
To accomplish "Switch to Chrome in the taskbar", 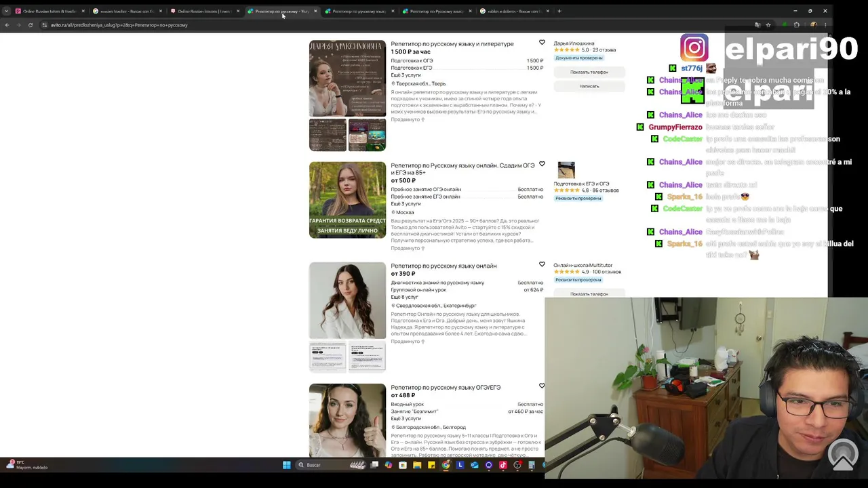I will (446, 465).
